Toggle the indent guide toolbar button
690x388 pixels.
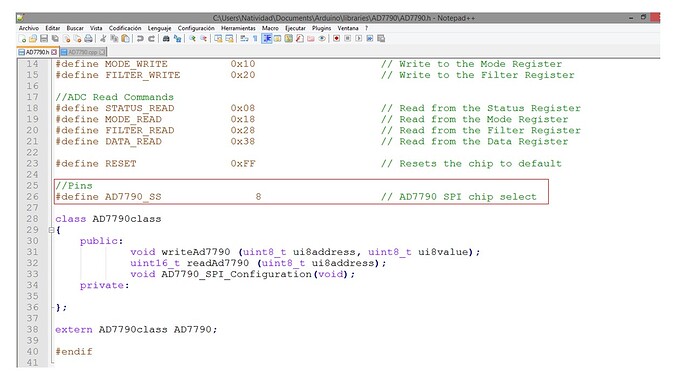267,39
